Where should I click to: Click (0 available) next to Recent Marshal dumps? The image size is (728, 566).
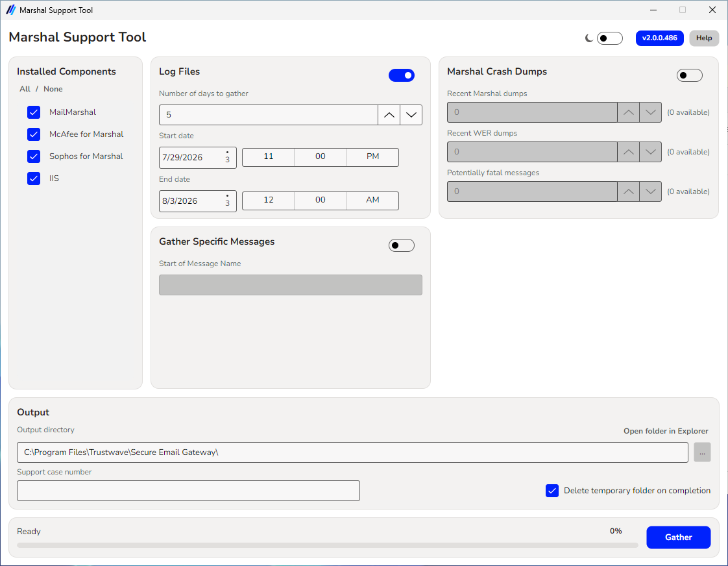pos(688,112)
